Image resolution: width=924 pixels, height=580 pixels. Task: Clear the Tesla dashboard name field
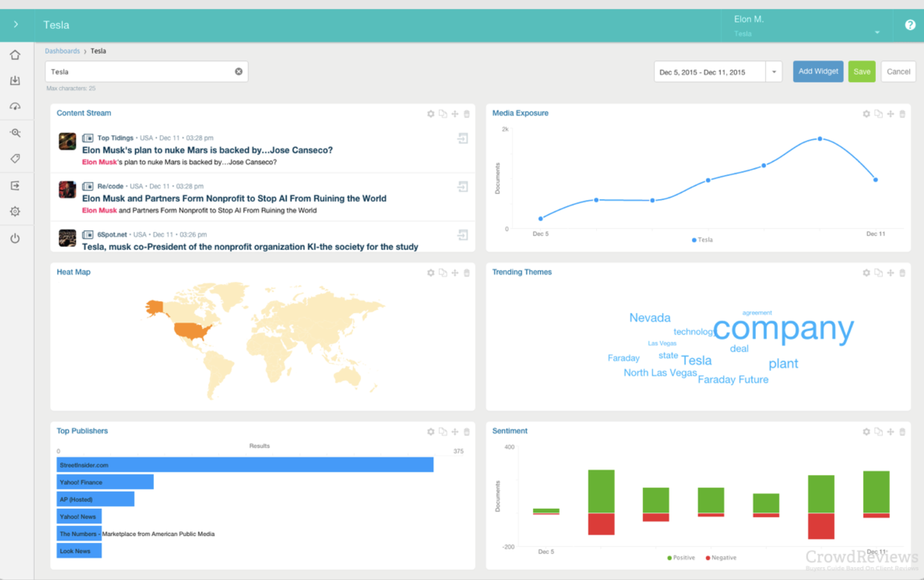pos(239,72)
